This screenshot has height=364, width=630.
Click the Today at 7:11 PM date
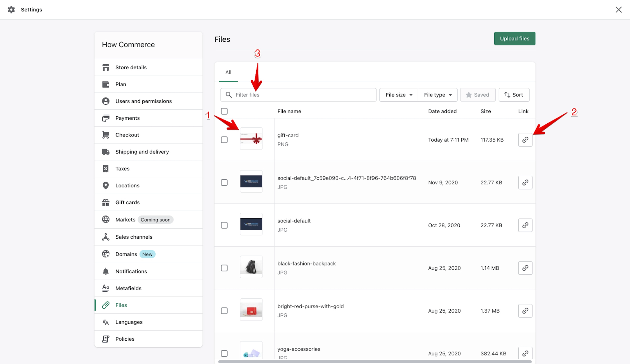(448, 140)
